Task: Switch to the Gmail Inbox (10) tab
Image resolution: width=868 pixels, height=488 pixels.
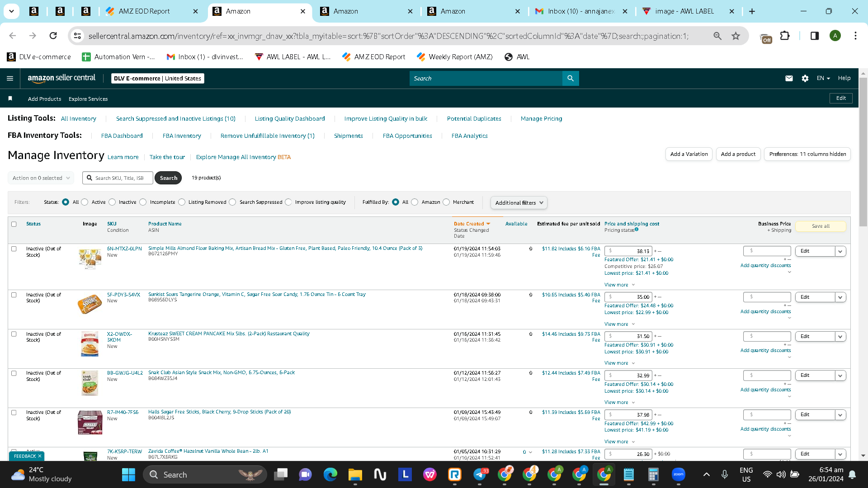Action: click(x=580, y=11)
